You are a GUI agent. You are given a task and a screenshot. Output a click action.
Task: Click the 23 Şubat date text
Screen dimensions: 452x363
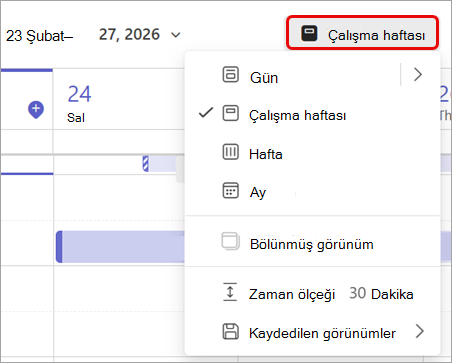tap(40, 36)
